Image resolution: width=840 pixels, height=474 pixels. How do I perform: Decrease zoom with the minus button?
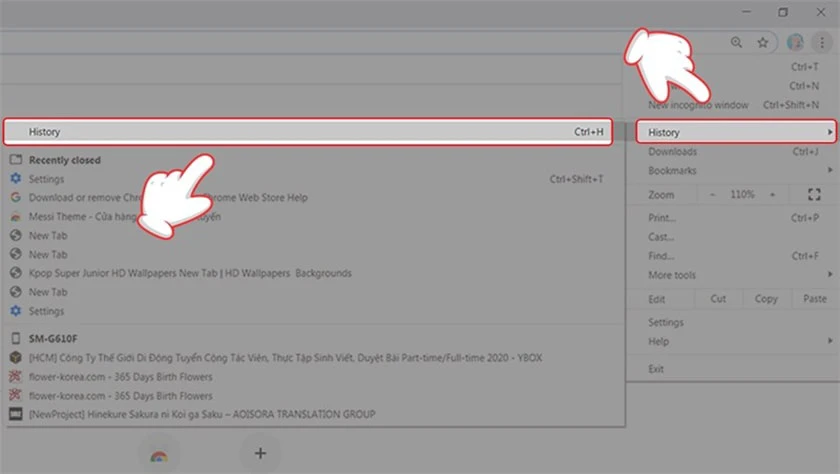click(712, 194)
